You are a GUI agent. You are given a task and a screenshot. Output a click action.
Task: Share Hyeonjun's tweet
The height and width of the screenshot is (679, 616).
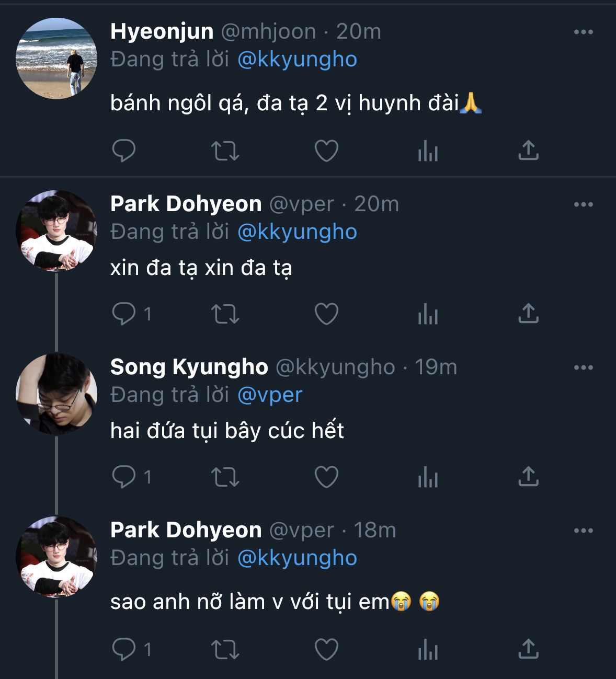528,151
